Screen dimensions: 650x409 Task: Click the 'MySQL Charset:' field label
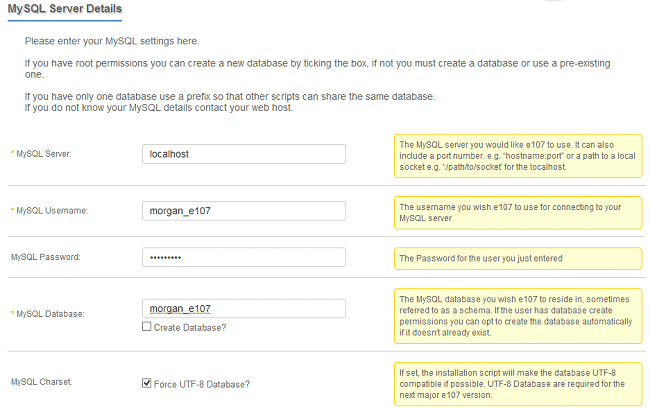coord(42,382)
